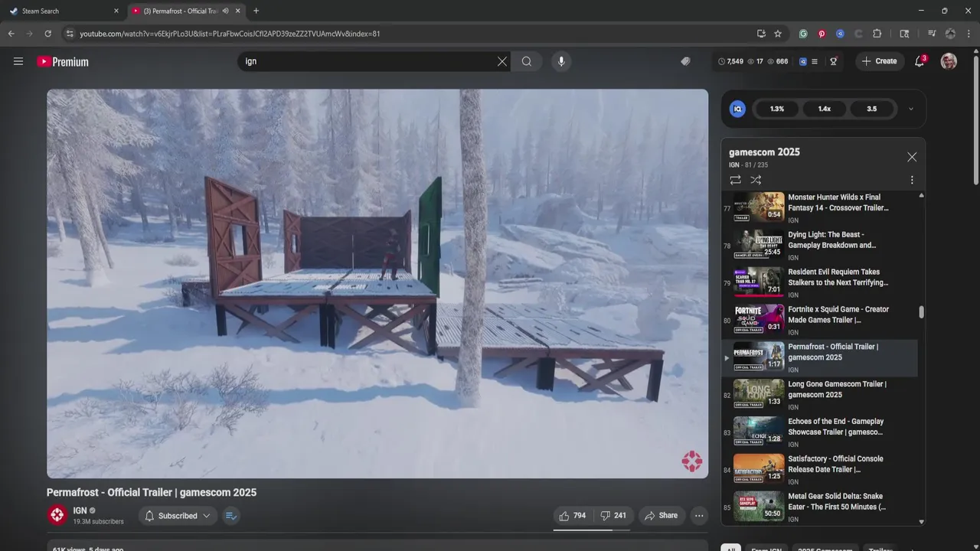The height and width of the screenshot is (551, 980).
Task: Click the Create button
Action: point(879,61)
